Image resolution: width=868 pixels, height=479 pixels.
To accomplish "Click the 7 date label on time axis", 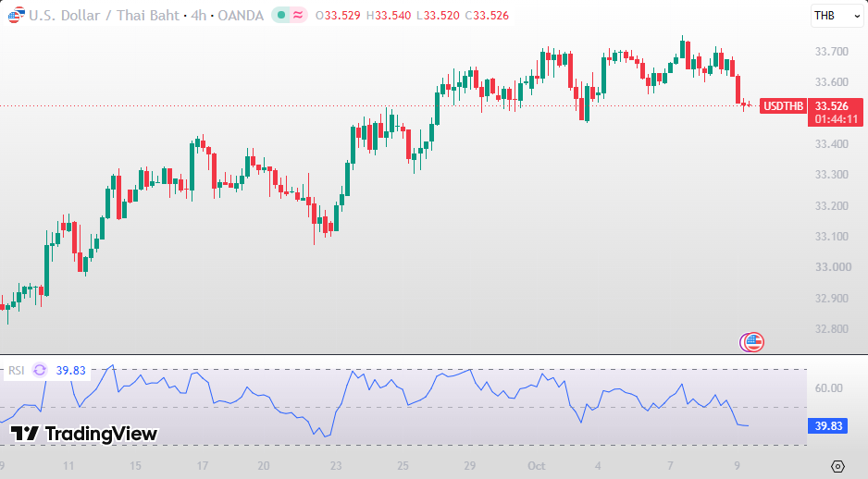I will (670, 466).
